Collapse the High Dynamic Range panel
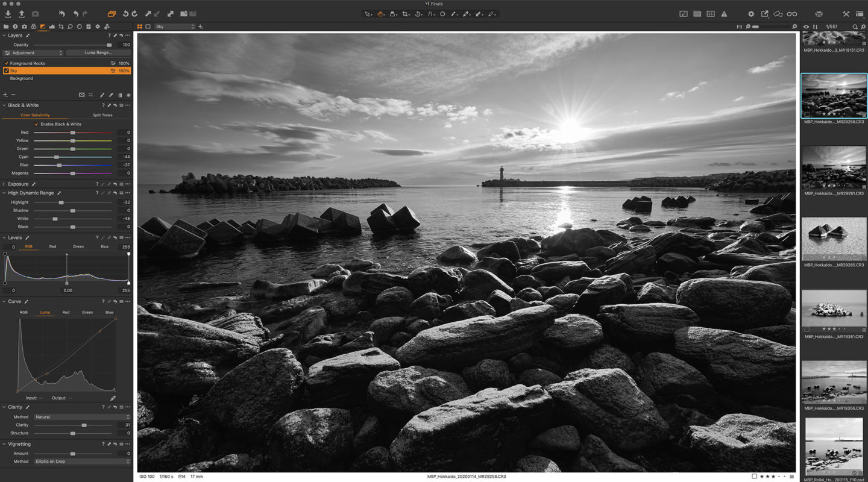 tap(4, 193)
